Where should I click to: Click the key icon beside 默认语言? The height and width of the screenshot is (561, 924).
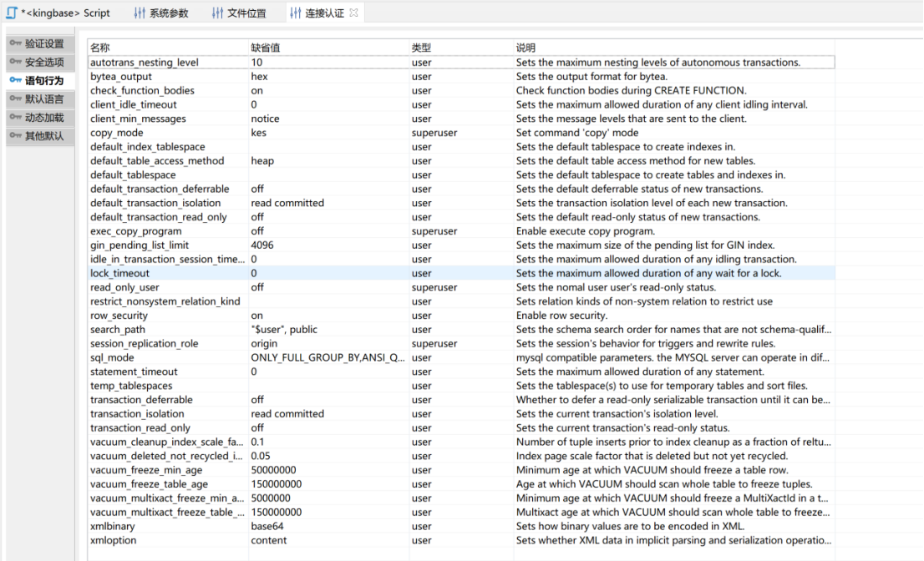(14, 99)
